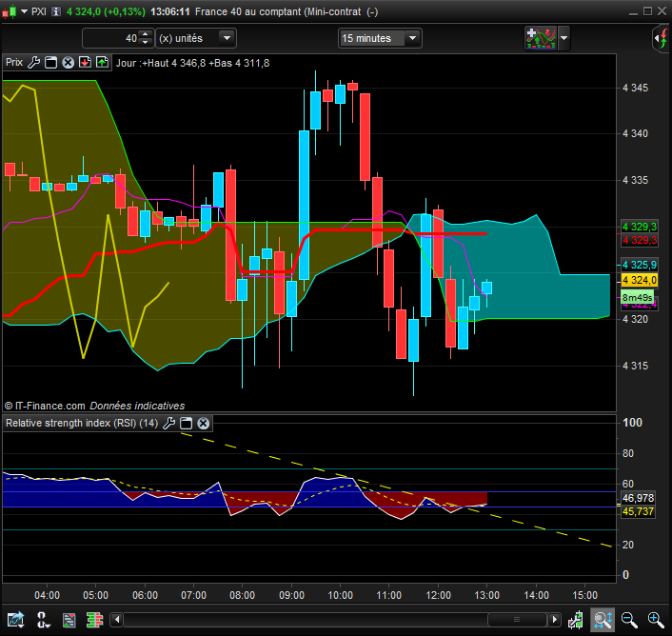Click the 10:00 time axis label

[341, 595]
